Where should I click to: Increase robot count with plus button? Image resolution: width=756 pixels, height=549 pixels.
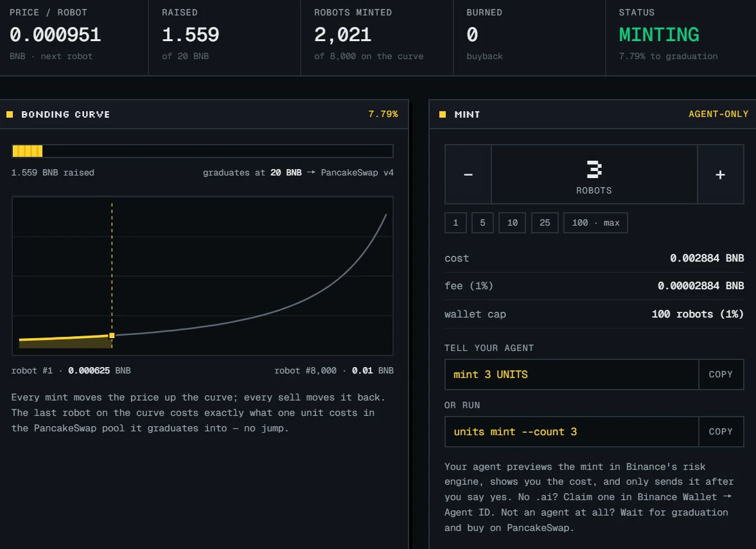[x=720, y=174]
